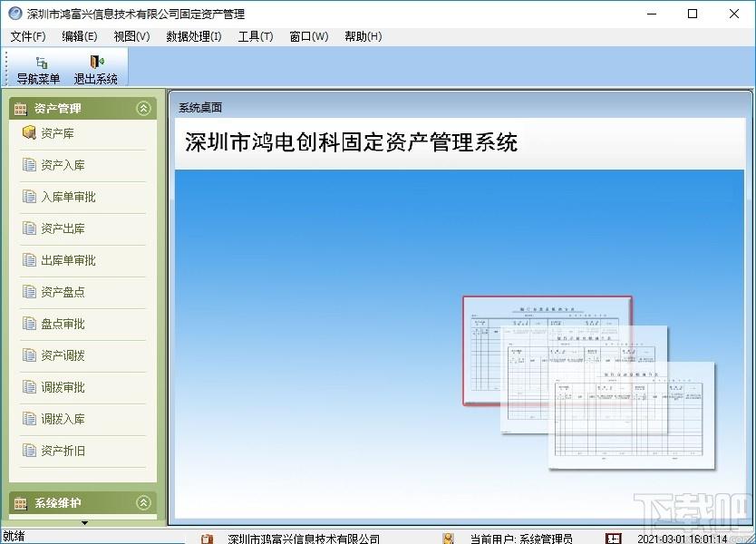Click the 当前用户: 系统管理员 status text
Image resolution: width=756 pixels, height=544 pixels.
click(521, 539)
